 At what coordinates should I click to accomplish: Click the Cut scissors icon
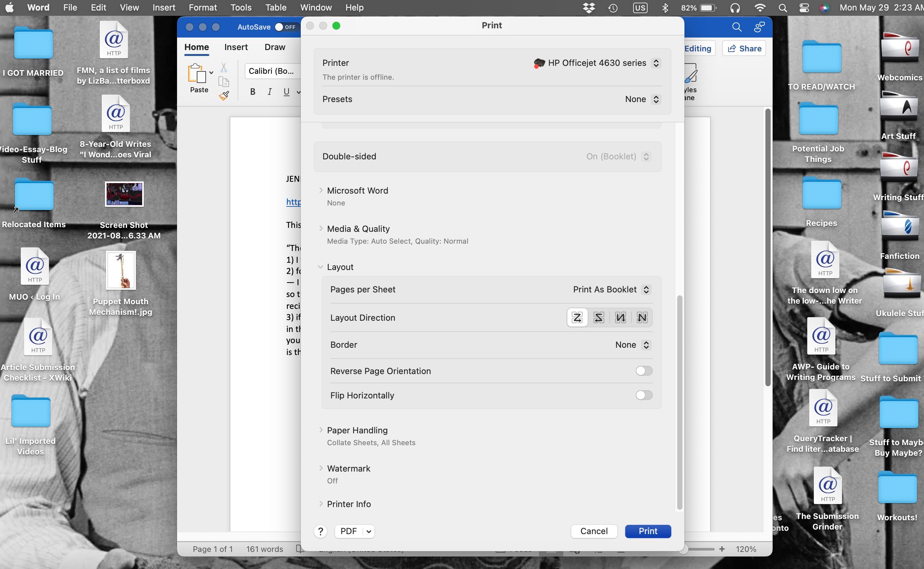click(x=224, y=68)
